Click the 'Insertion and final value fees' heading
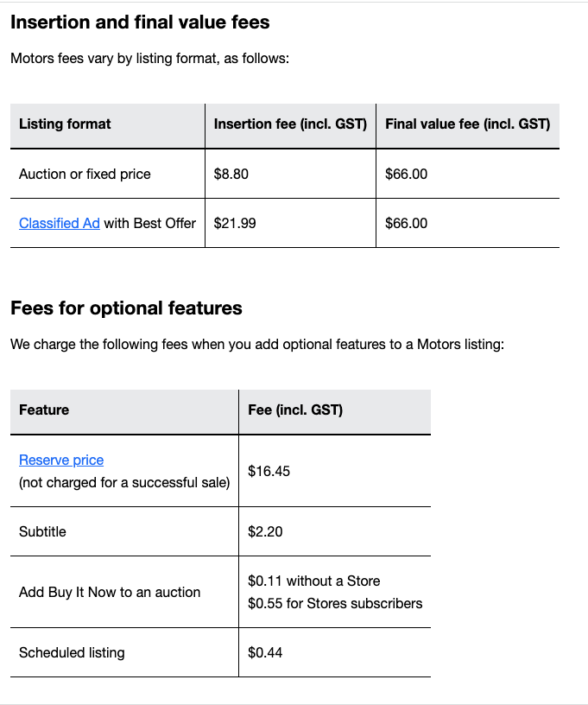 [140, 22]
